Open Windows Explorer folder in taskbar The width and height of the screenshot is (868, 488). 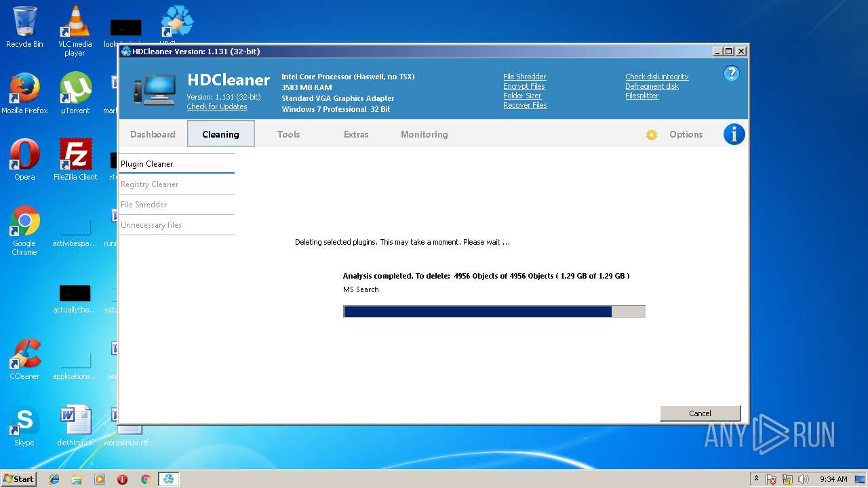(x=77, y=479)
